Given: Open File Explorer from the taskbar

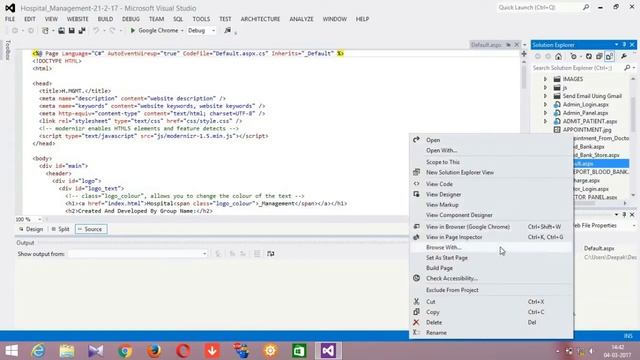Looking at the screenshot, I should tap(67, 351).
